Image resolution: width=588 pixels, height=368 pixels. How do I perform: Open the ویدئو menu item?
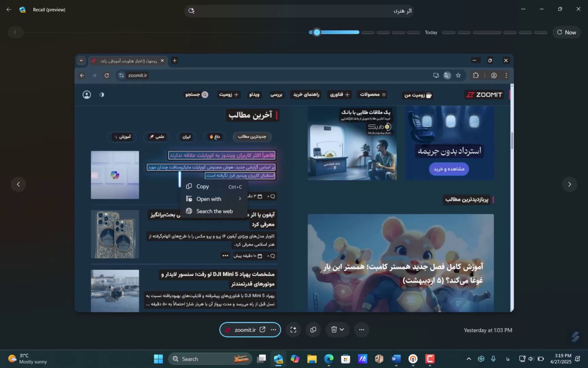(x=254, y=94)
